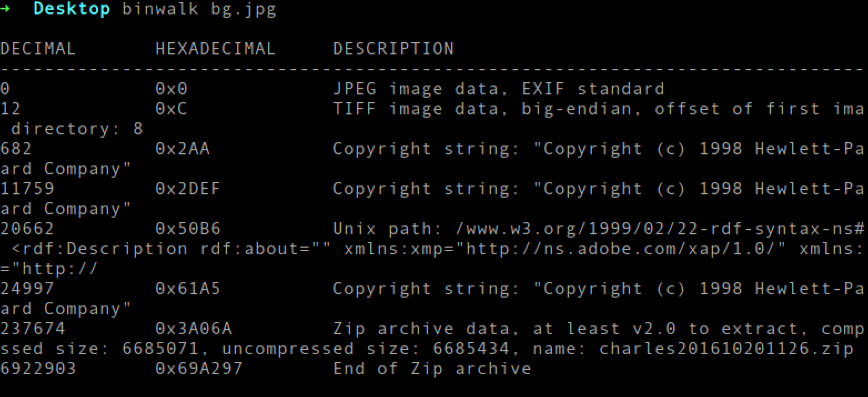Click the End of Zip archive text
Screen dimensions: 868x397
click(x=432, y=369)
